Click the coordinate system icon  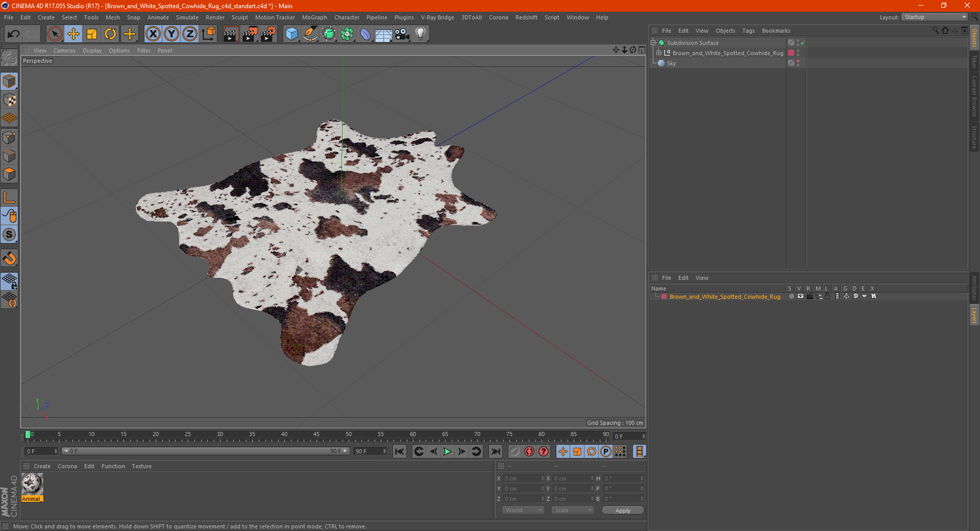[x=208, y=34]
